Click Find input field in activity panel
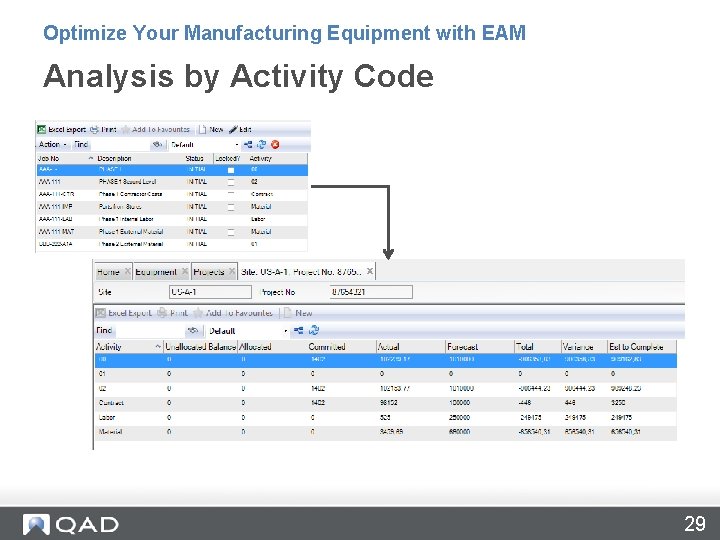 (150, 331)
